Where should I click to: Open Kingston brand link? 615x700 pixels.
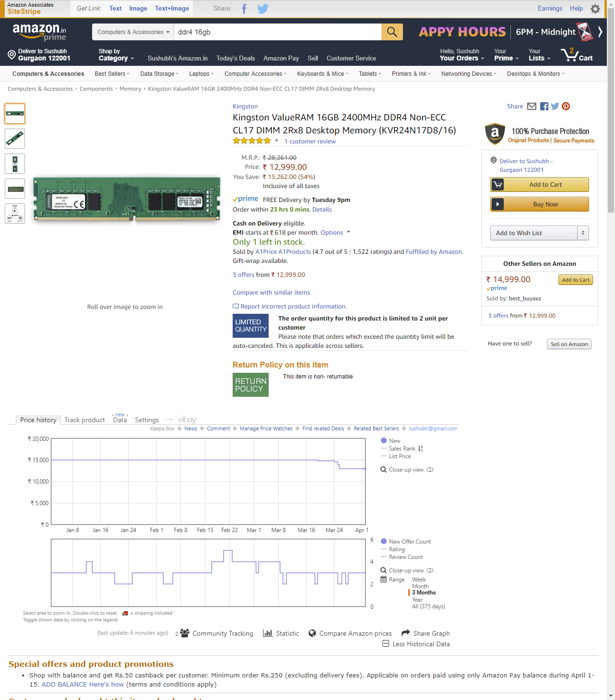click(245, 107)
